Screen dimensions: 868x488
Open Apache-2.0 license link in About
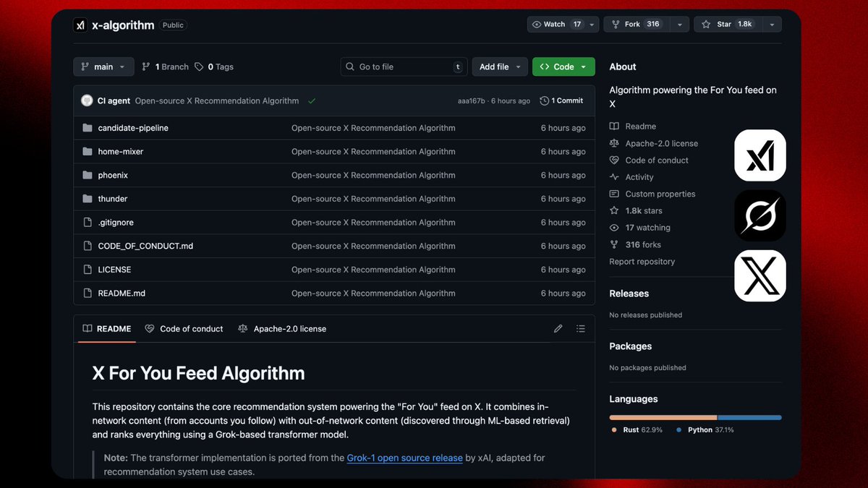coord(654,143)
